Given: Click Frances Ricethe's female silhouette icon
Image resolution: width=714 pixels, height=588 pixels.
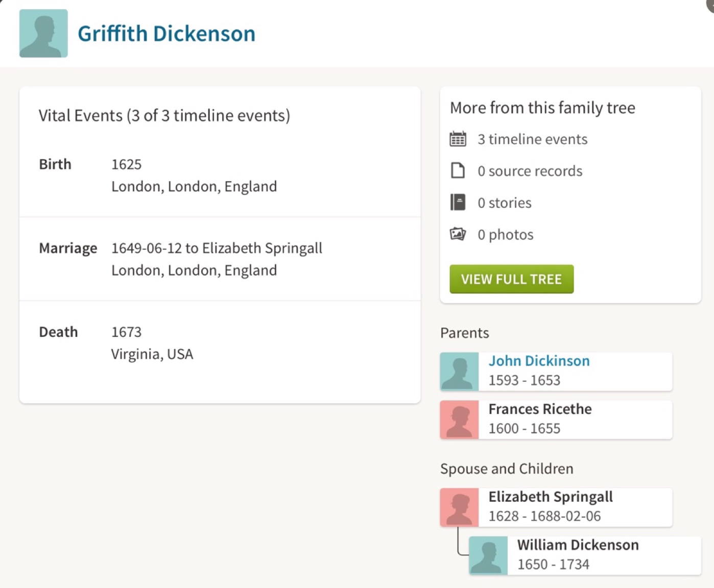Looking at the screenshot, I should click(460, 420).
